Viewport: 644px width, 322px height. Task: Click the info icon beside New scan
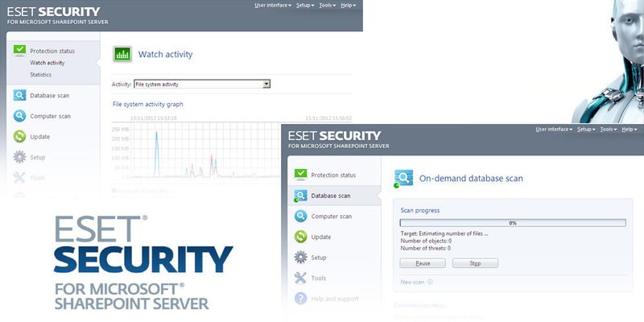tap(430, 283)
